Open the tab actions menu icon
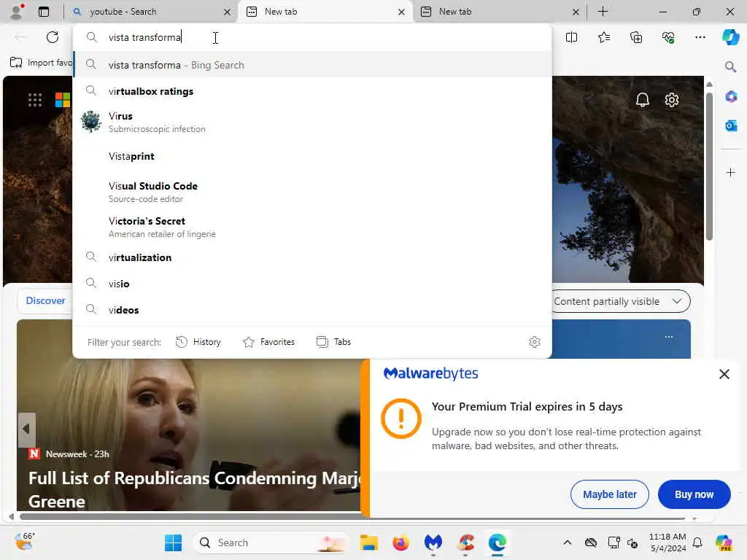747x560 pixels. 44,12
